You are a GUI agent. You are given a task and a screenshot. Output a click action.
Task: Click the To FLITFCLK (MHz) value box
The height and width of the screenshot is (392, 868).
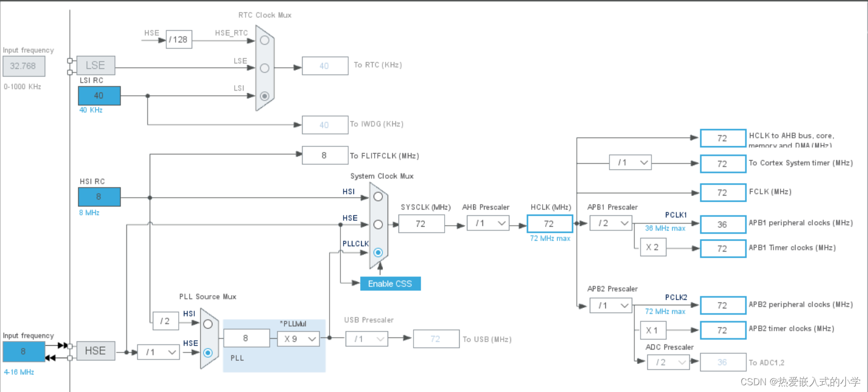(325, 155)
